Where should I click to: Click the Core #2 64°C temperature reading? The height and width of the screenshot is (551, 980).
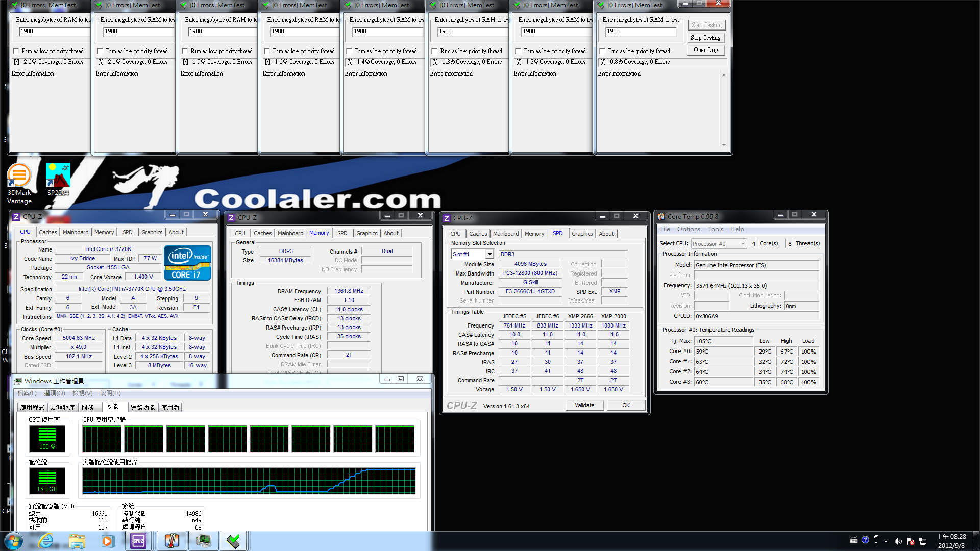click(x=724, y=372)
